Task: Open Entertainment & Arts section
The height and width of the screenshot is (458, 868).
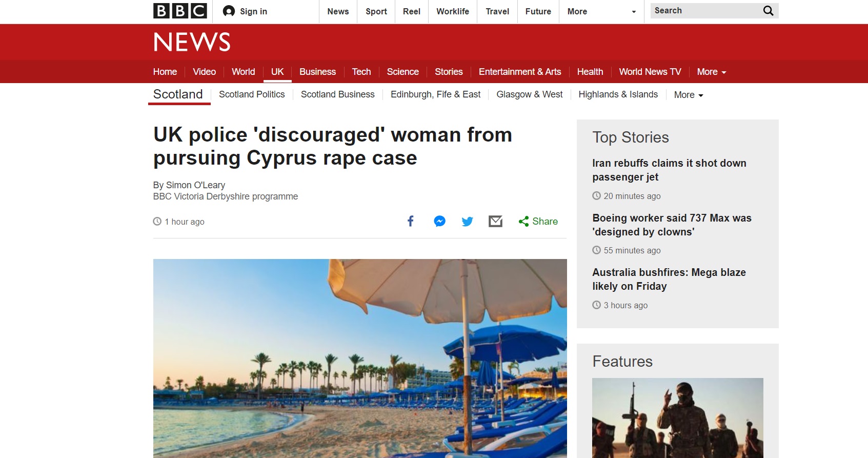Action: point(520,72)
